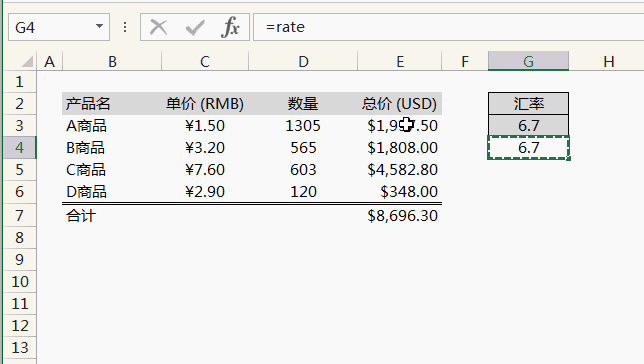
Task: Select grand total cell $8,696.30
Action: point(400,215)
